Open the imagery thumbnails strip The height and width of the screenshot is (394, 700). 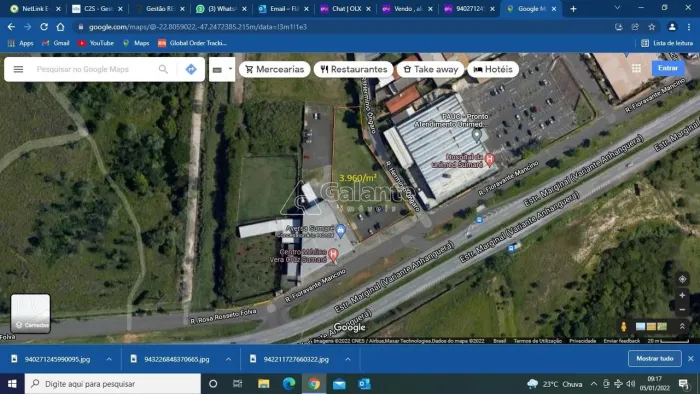click(651, 327)
